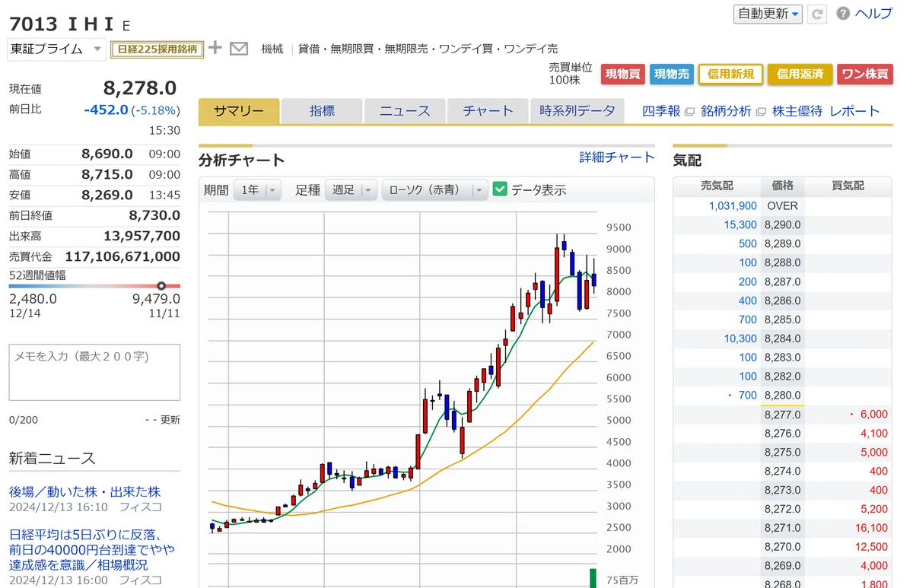Click the refresh reload icon

click(818, 14)
